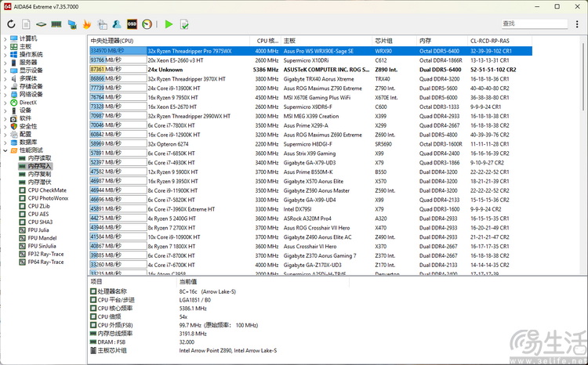Launch the flame stability test icon
The height and width of the screenshot is (365, 588).
pos(86,24)
